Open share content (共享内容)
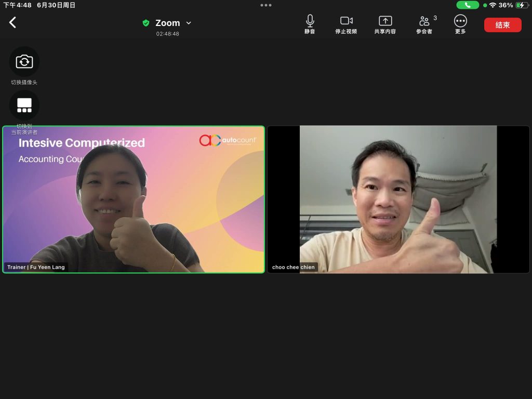Viewport: 532px width, 399px height. [x=385, y=24]
